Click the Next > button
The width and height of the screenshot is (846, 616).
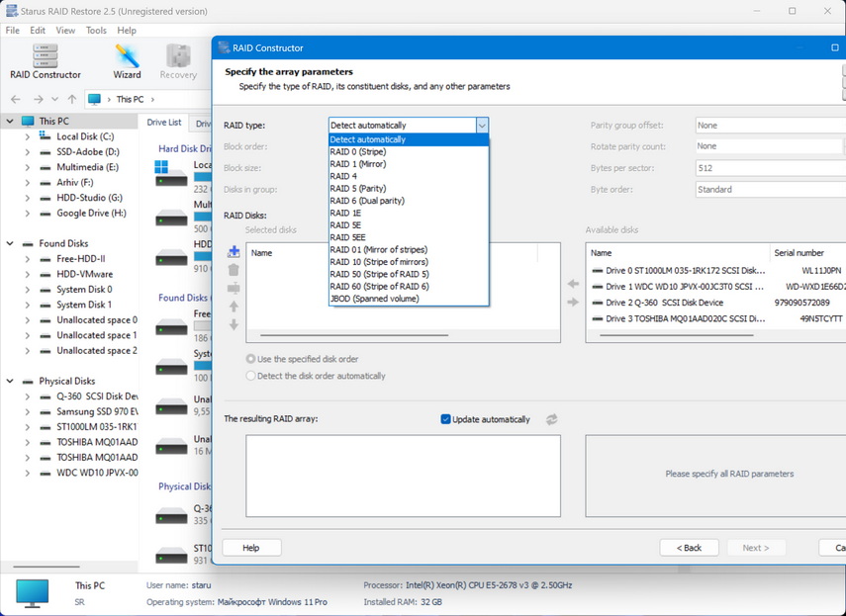coord(756,548)
